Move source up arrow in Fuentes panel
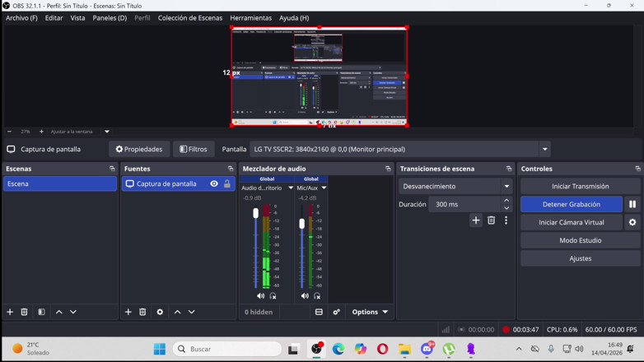This screenshot has width=644, height=362. (x=177, y=312)
